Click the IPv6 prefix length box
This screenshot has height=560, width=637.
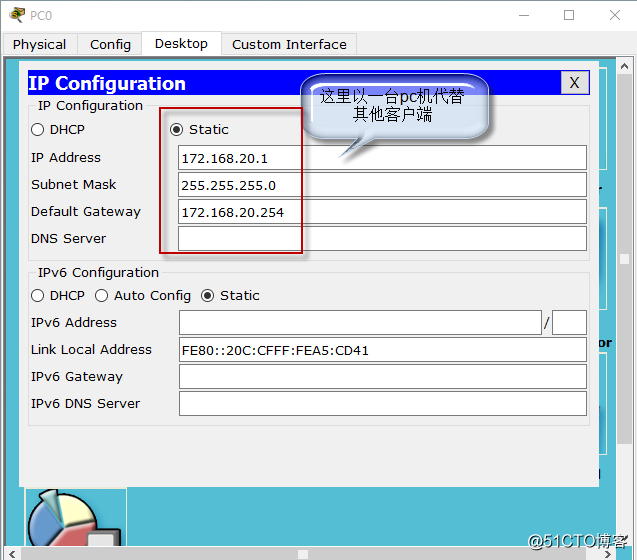pos(569,323)
